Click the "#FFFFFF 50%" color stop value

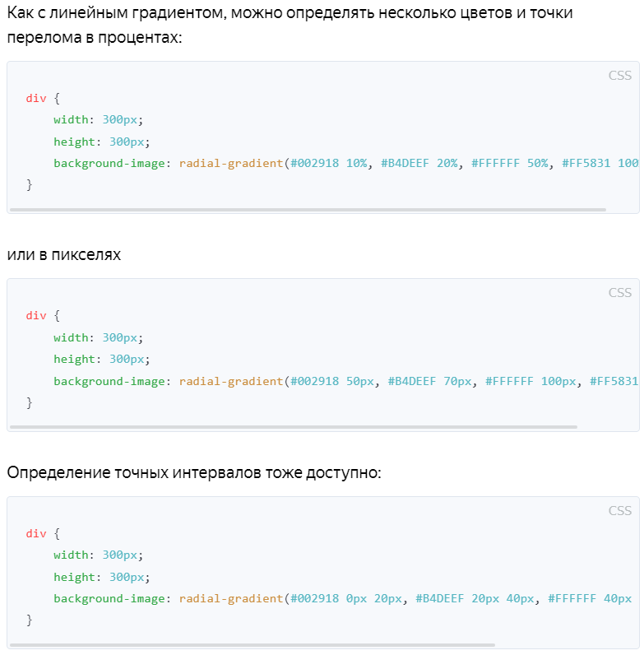point(509,163)
